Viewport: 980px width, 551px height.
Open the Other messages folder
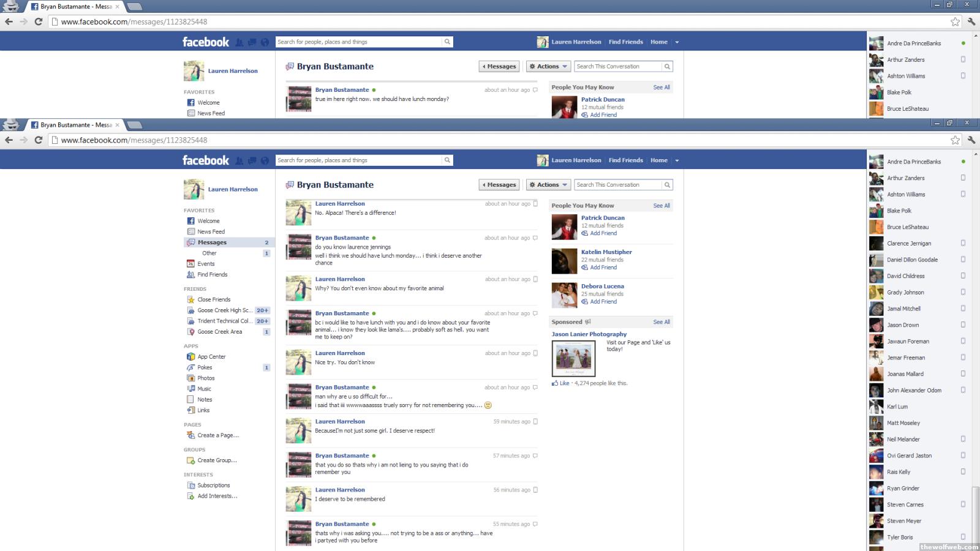[209, 253]
